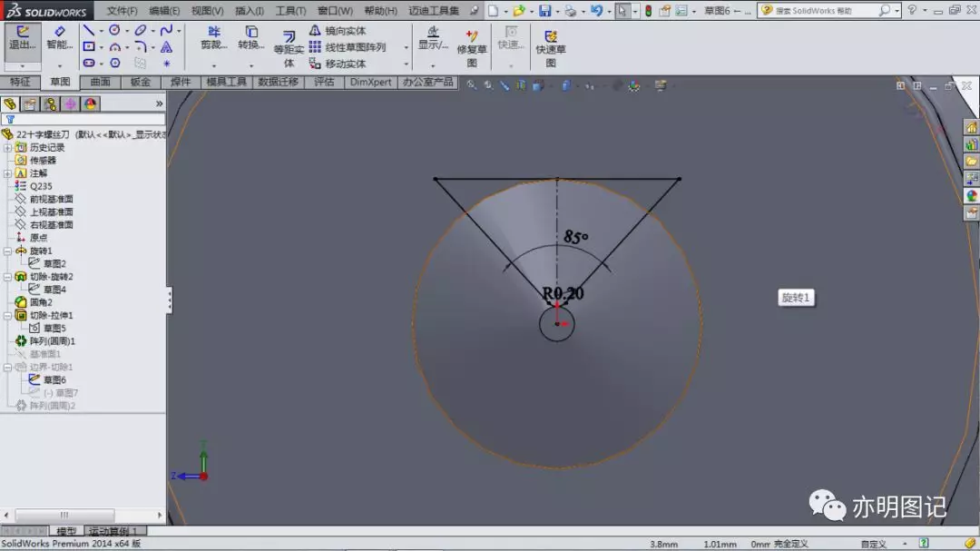Click the Rebuild traffic light icon
The height and width of the screenshot is (551, 980).
[x=648, y=10]
